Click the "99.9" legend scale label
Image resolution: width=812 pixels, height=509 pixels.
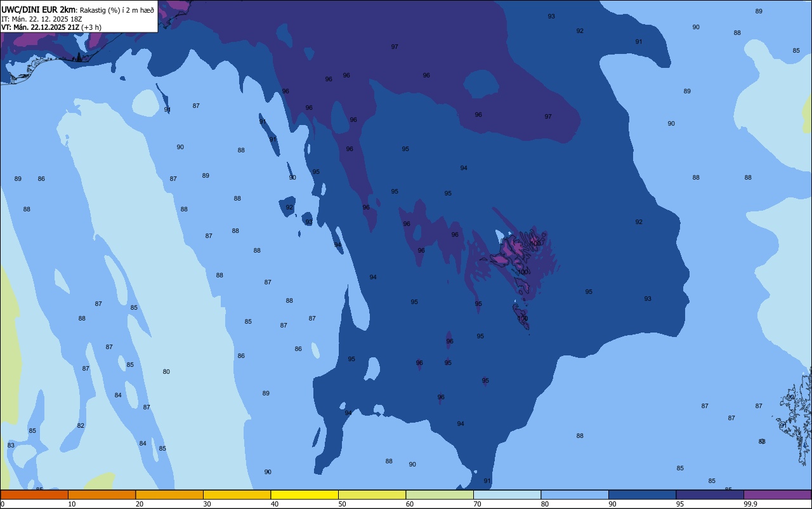pos(750,504)
